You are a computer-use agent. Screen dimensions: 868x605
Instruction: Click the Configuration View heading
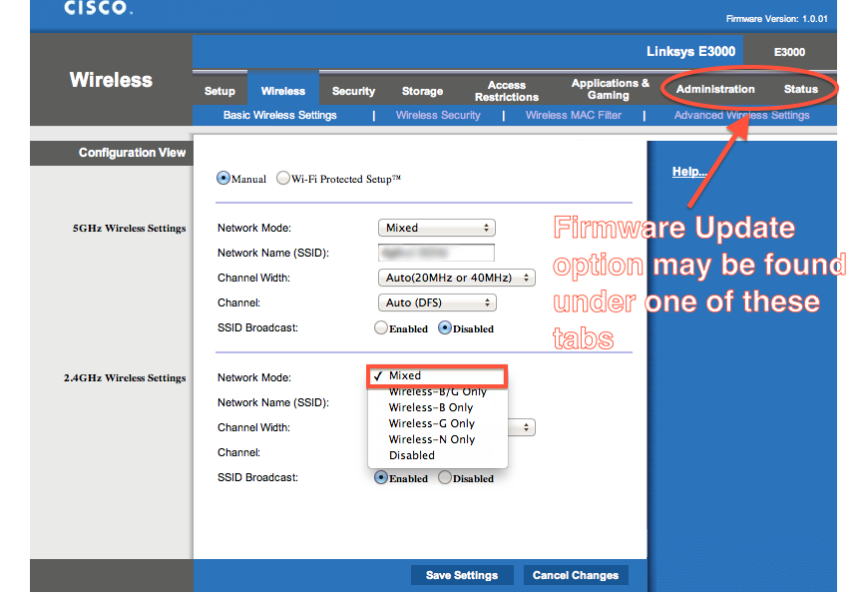click(x=132, y=153)
